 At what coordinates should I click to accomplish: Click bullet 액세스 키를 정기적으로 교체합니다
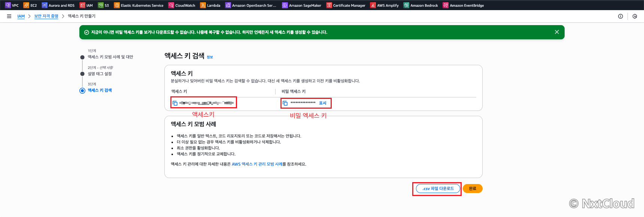coord(206,154)
